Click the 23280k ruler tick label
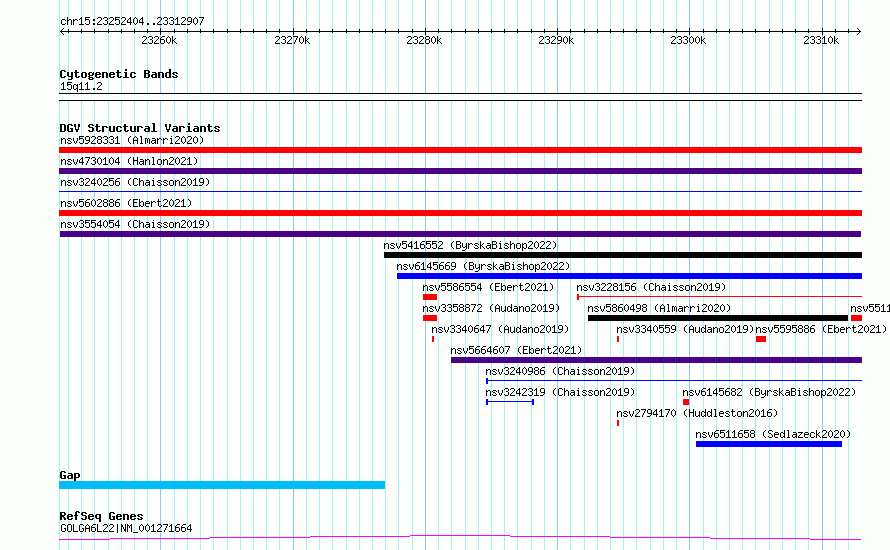Viewport: 890px width, 550px height. [424, 40]
